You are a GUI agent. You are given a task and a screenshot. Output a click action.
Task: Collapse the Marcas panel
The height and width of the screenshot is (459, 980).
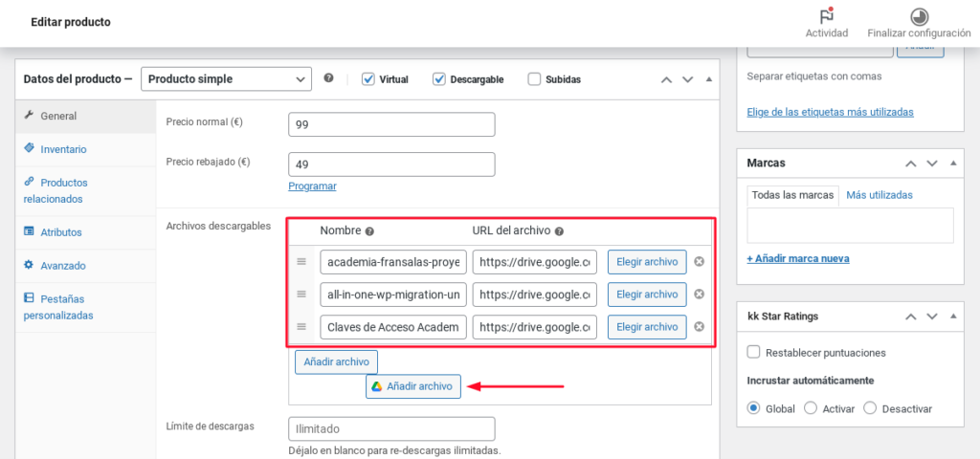tap(953, 163)
